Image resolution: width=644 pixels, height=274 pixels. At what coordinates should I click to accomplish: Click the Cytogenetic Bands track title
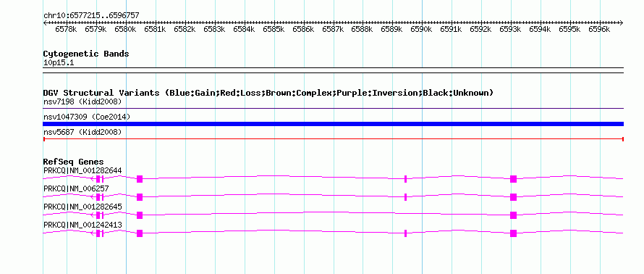tap(86, 54)
